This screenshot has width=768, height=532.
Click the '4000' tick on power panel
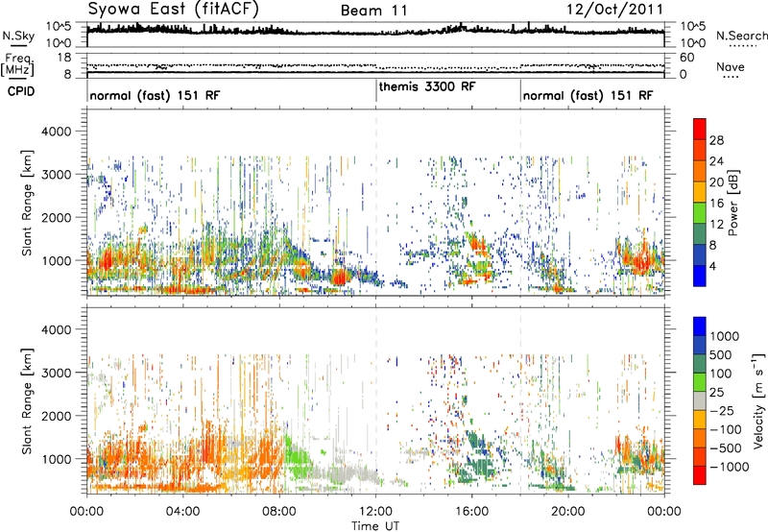[56, 132]
